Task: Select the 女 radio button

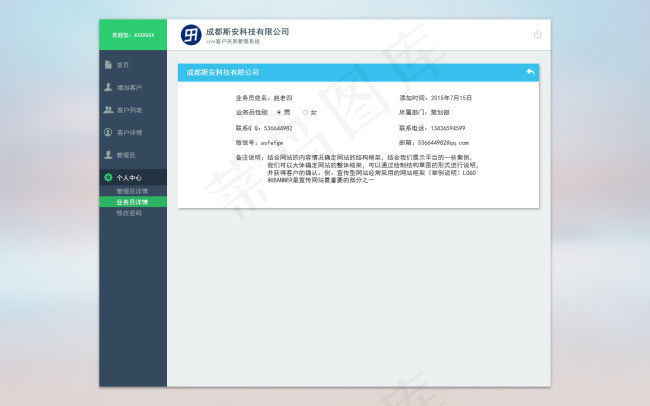Action: tap(306, 112)
